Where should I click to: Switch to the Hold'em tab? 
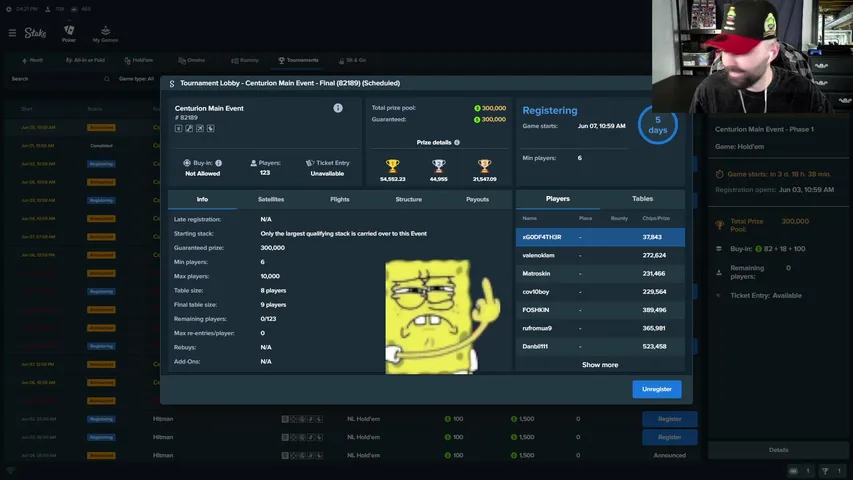click(139, 60)
